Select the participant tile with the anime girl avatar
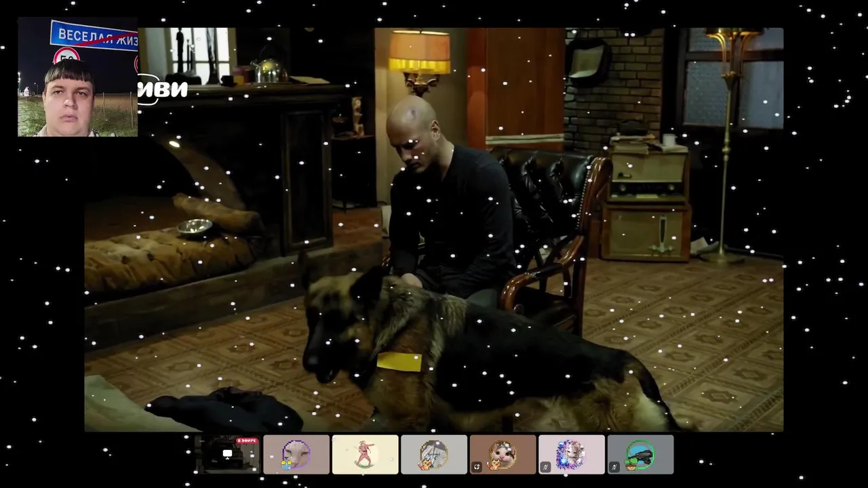The height and width of the screenshot is (488, 868). [x=572, y=454]
